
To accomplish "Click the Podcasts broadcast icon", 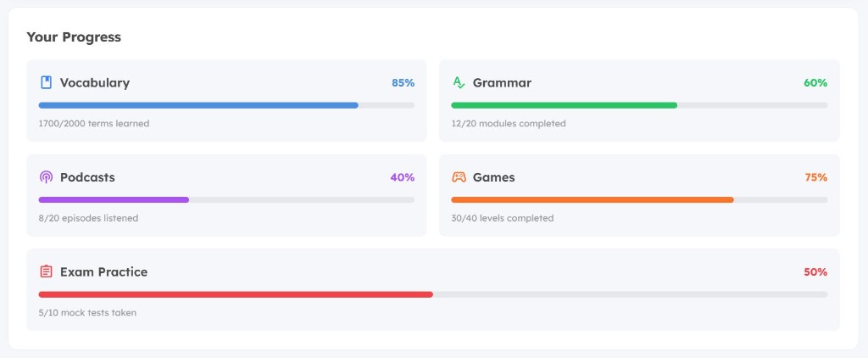I will [x=46, y=177].
